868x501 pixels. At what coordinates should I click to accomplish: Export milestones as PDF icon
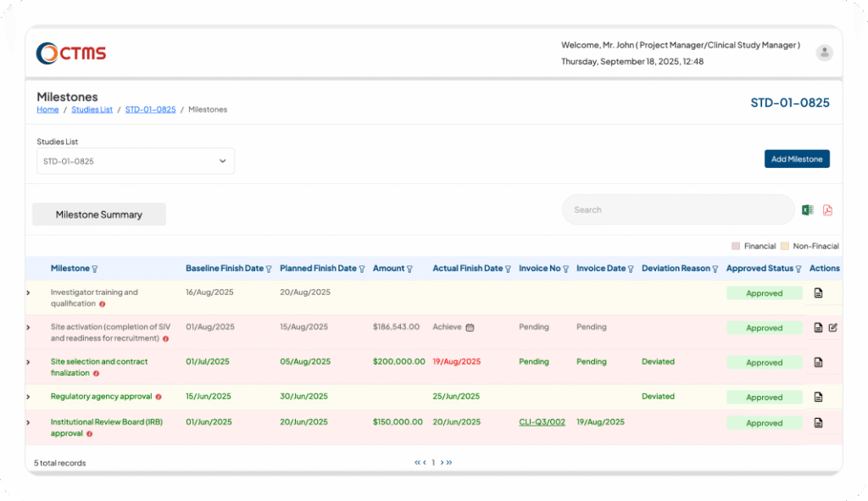tap(827, 210)
